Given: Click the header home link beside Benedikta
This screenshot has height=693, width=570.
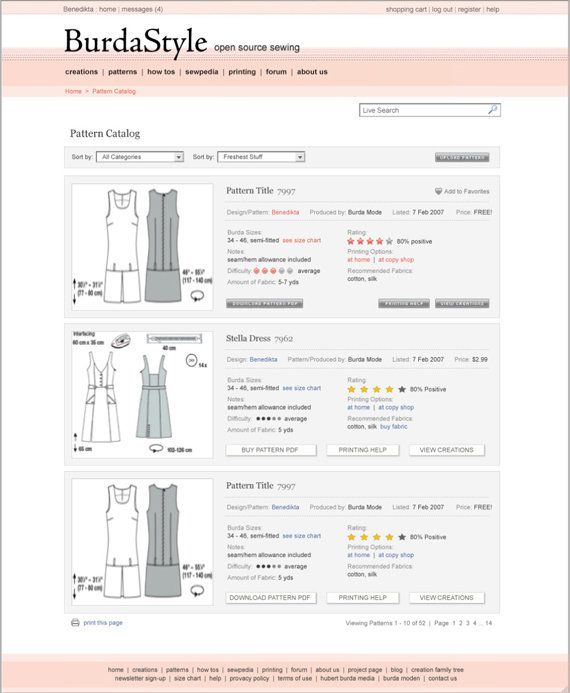Looking at the screenshot, I should [x=107, y=9].
